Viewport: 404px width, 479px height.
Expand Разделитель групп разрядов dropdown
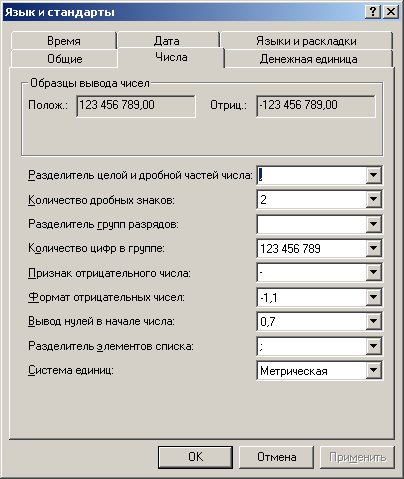tap(373, 224)
